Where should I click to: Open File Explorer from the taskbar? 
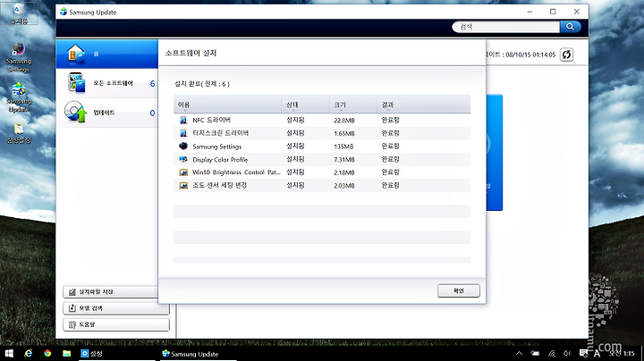tap(66, 353)
